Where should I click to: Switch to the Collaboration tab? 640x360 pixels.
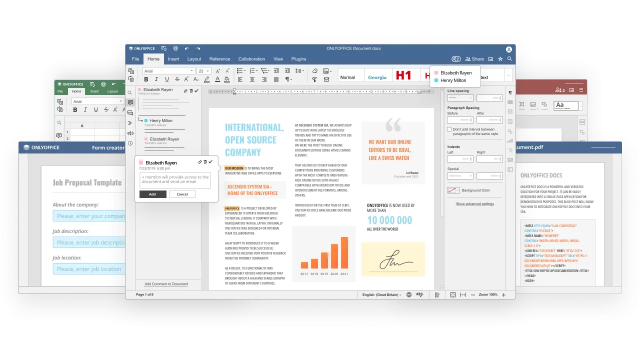(251, 59)
